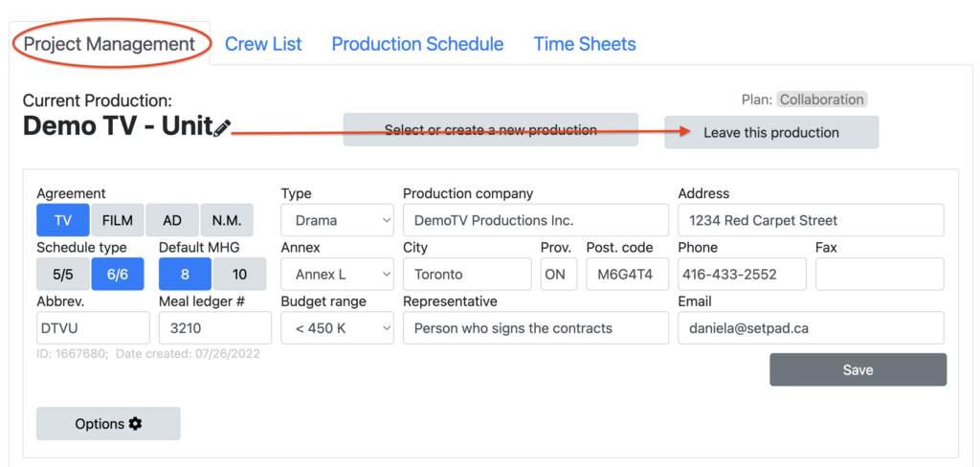Switch to the Crew List tab
Screen dimensions: 980x467
coord(263,44)
